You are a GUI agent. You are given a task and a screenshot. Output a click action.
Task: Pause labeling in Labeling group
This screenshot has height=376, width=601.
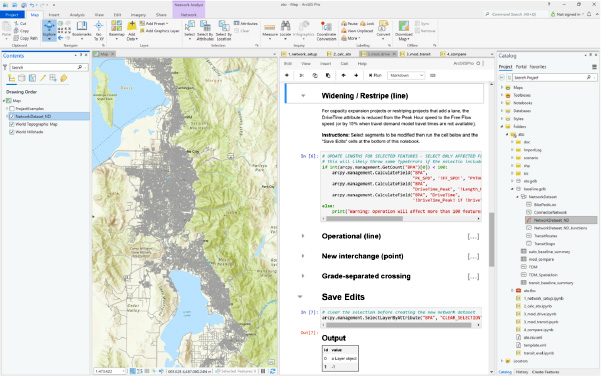click(349, 23)
